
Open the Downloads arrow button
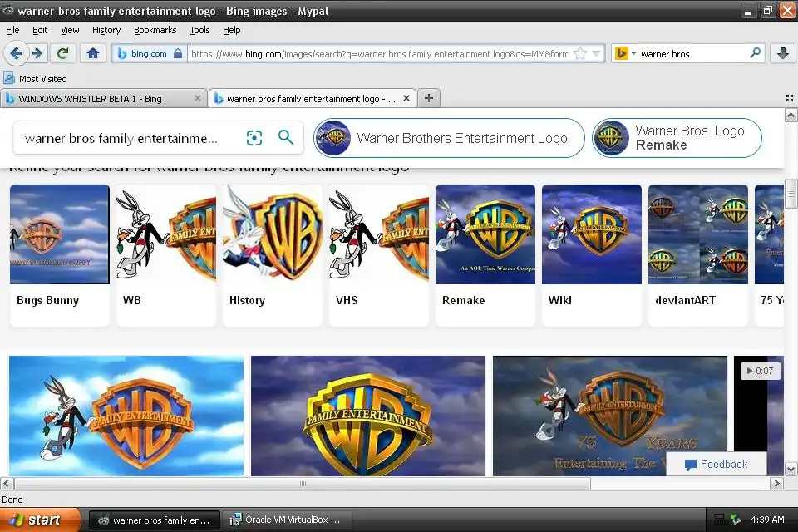pos(783,53)
